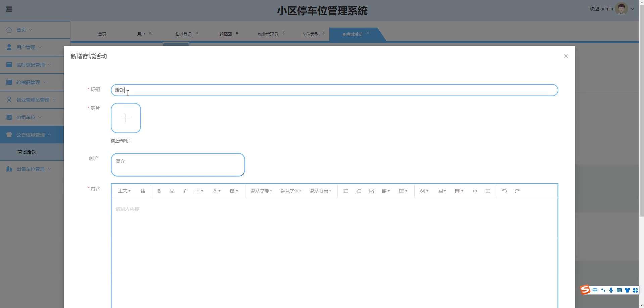
Task: Open the font color picker
Action: point(217,191)
